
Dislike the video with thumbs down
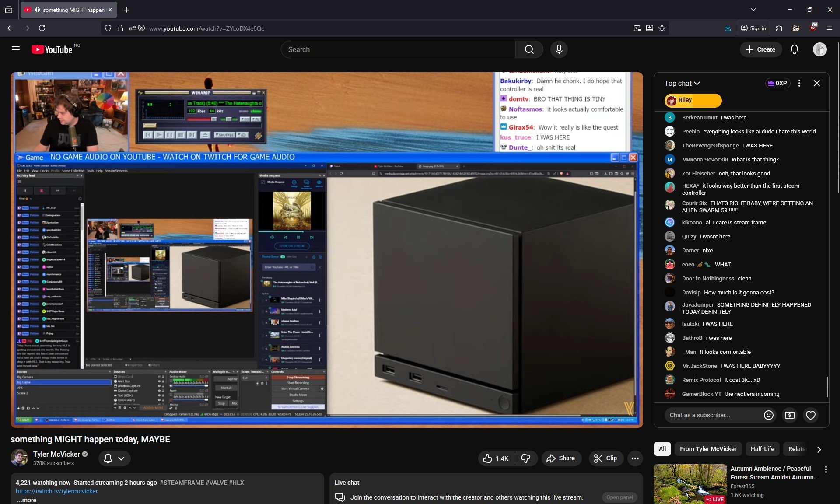pyautogui.click(x=525, y=458)
